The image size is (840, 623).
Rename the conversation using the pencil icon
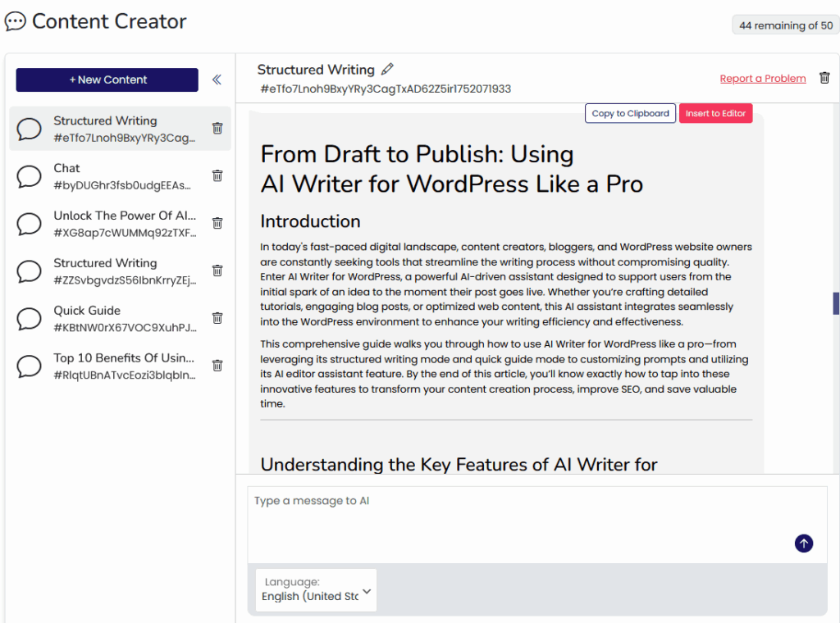(x=387, y=69)
